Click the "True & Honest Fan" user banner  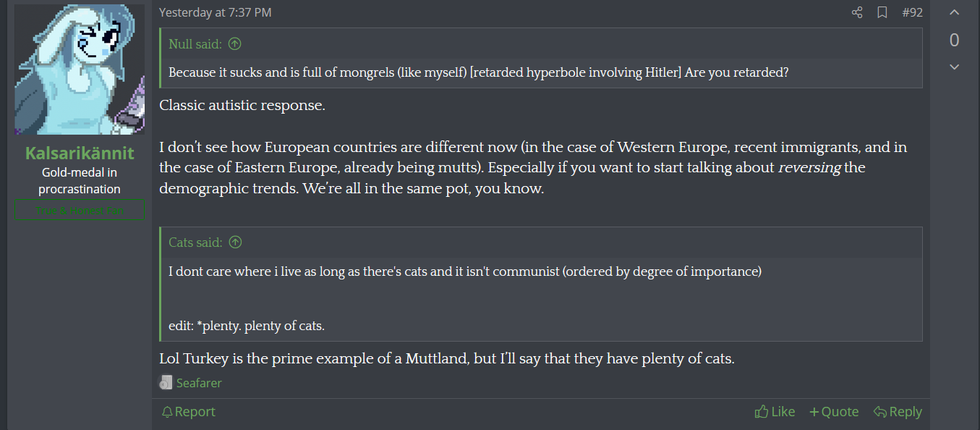[x=80, y=211]
